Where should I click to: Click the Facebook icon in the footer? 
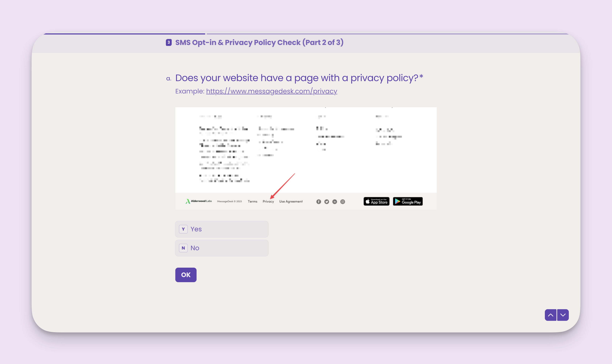319,202
